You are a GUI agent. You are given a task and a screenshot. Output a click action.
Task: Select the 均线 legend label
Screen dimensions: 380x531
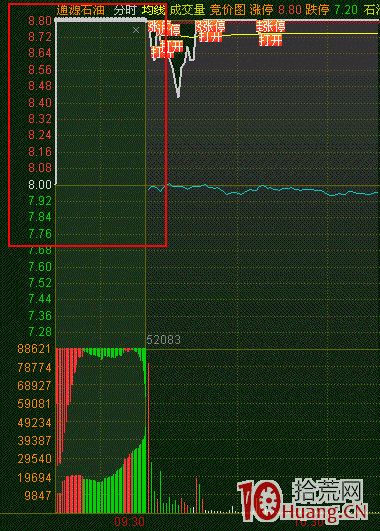pos(153,10)
